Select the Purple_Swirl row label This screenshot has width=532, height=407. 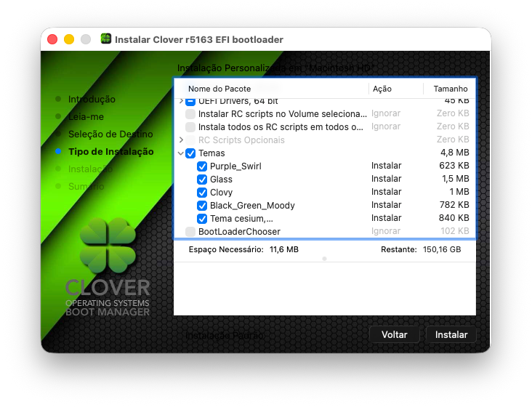tap(235, 166)
